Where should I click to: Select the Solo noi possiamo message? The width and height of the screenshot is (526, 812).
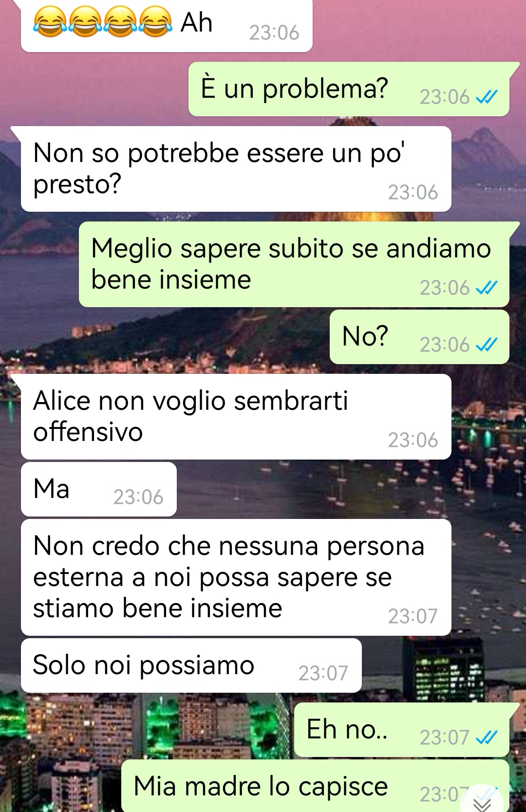tap(191, 665)
